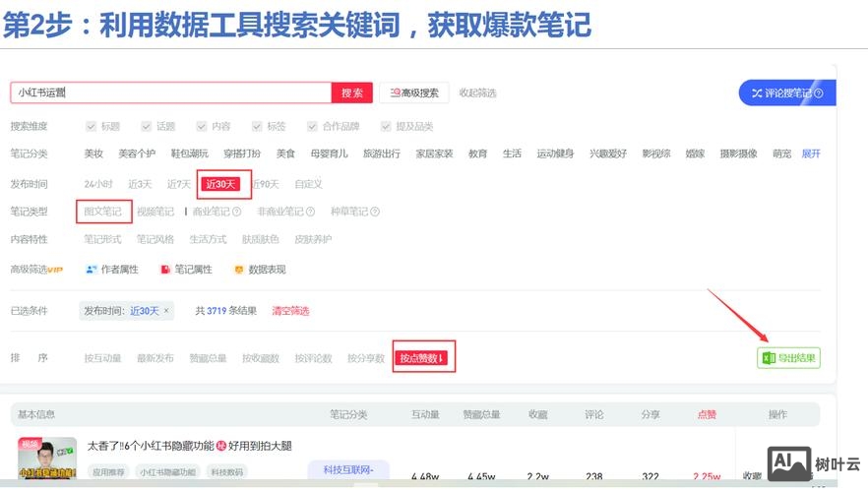
Task: Export results with 导出结果 button
Action: (789, 358)
